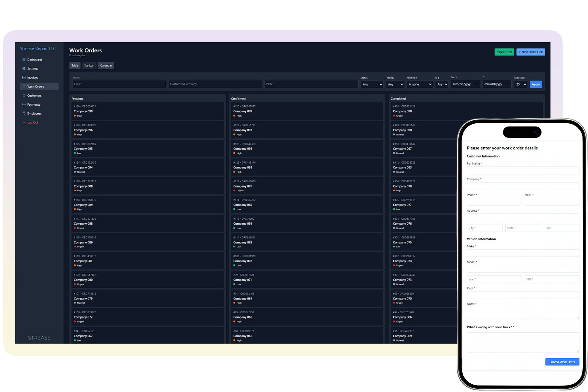Image resolution: width=588 pixels, height=392 pixels.
Task: Open the Status filter dropdown
Action: (x=372, y=85)
